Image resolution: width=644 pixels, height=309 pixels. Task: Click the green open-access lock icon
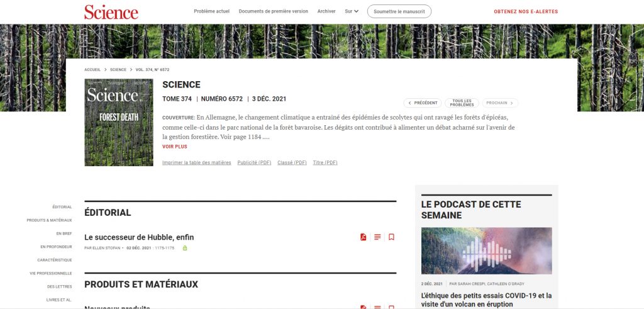pyautogui.click(x=185, y=248)
